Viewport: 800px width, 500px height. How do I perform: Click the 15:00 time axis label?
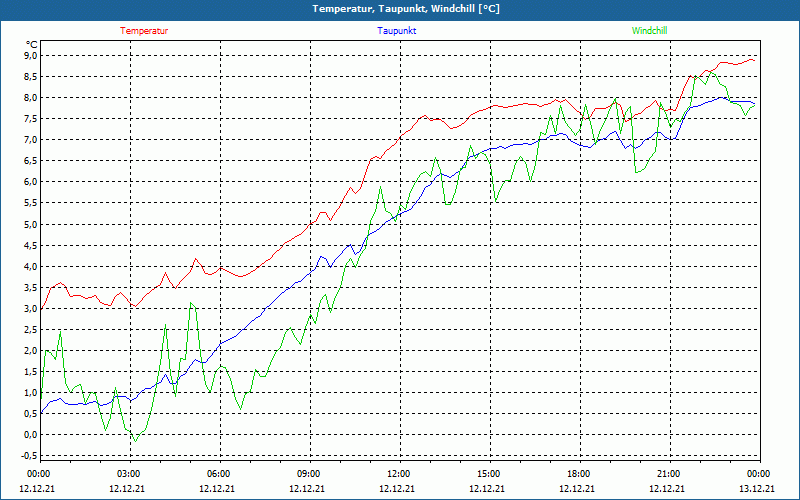[487, 474]
